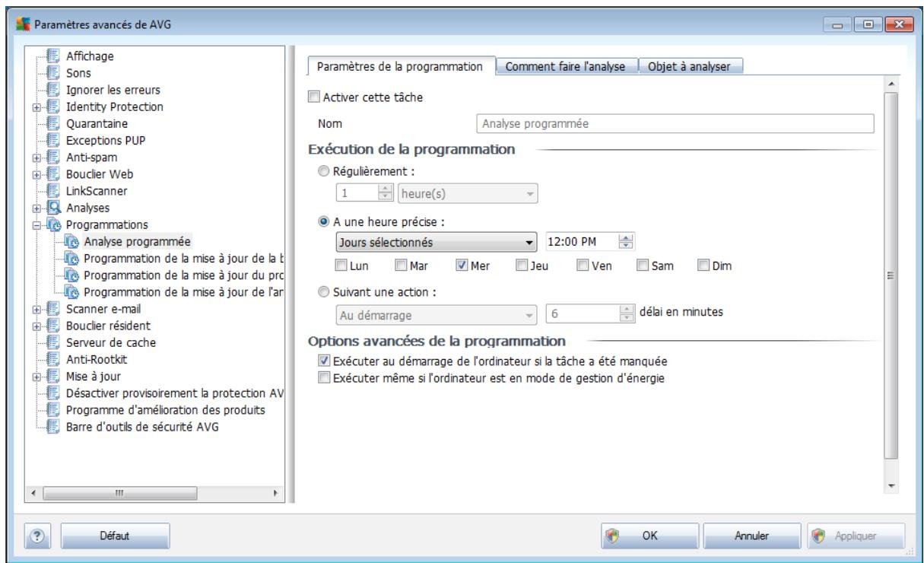Click the Analyses magnifier icon
This screenshot has width=924, height=563.
click(52, 208)
